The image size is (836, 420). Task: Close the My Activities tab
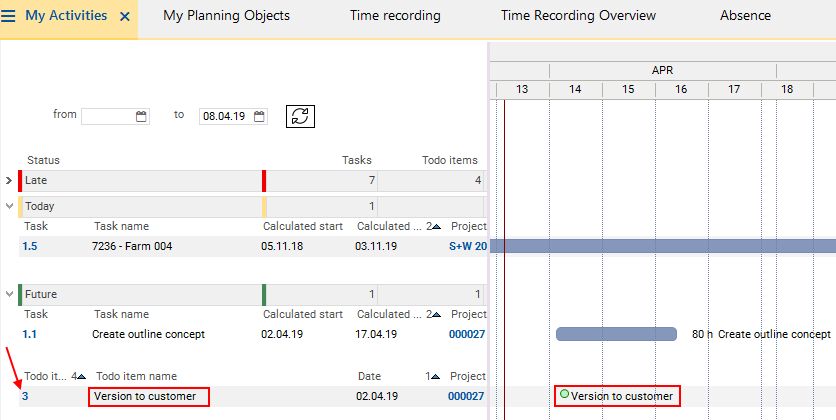pos(124,16)
